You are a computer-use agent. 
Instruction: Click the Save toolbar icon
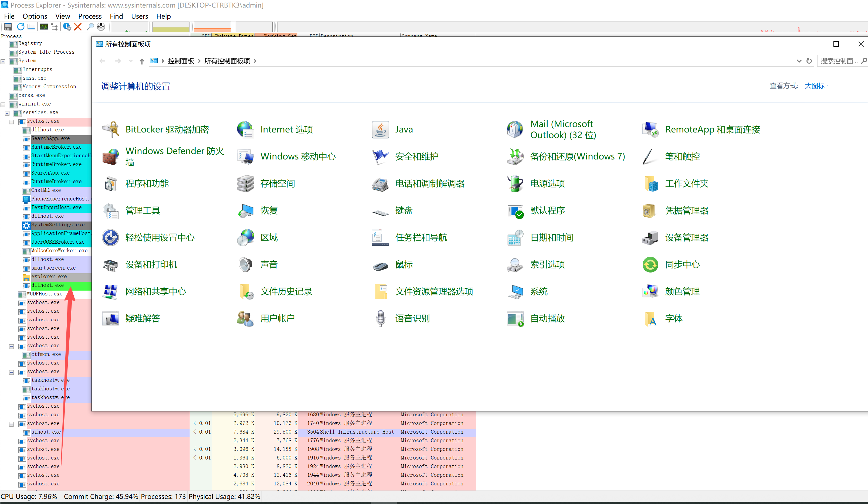pos(8,27)
